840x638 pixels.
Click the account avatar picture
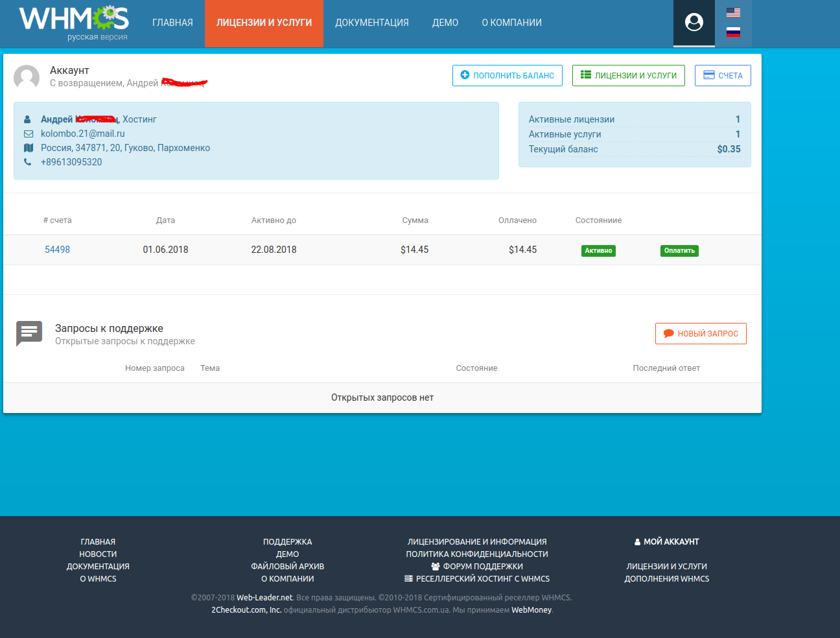pyautogui.click(x=27, y=77)
